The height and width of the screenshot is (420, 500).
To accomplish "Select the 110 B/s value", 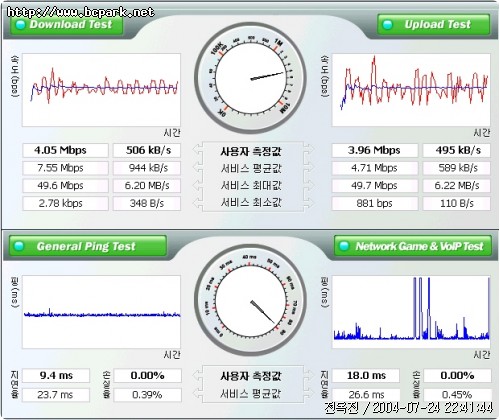I will pyautogui.click(x=457, y=203).
